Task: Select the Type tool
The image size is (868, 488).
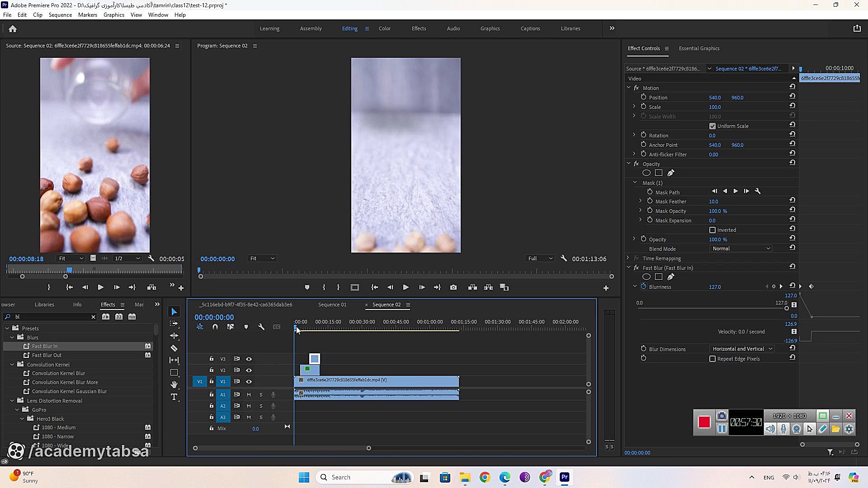Action: [174, 397]
